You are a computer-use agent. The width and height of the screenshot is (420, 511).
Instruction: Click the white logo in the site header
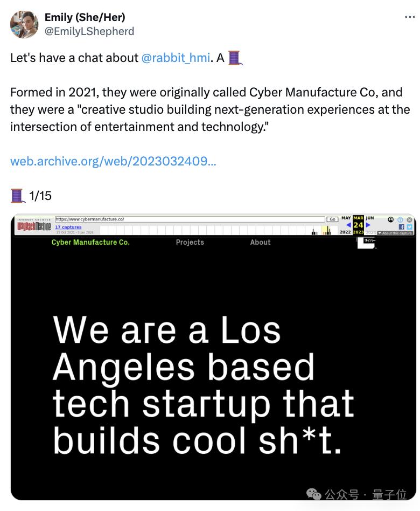[x=366, y=243]
